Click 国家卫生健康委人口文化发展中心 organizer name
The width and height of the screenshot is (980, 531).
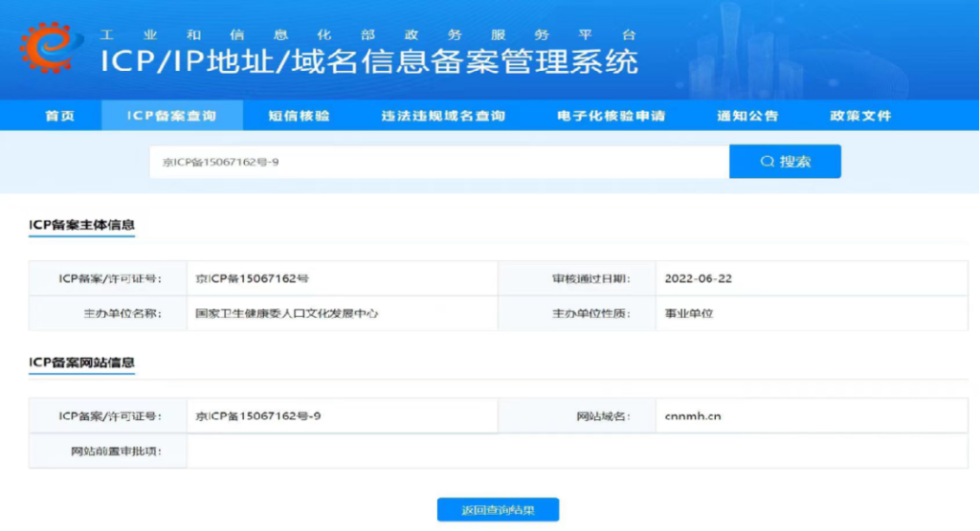pos(286,313)
